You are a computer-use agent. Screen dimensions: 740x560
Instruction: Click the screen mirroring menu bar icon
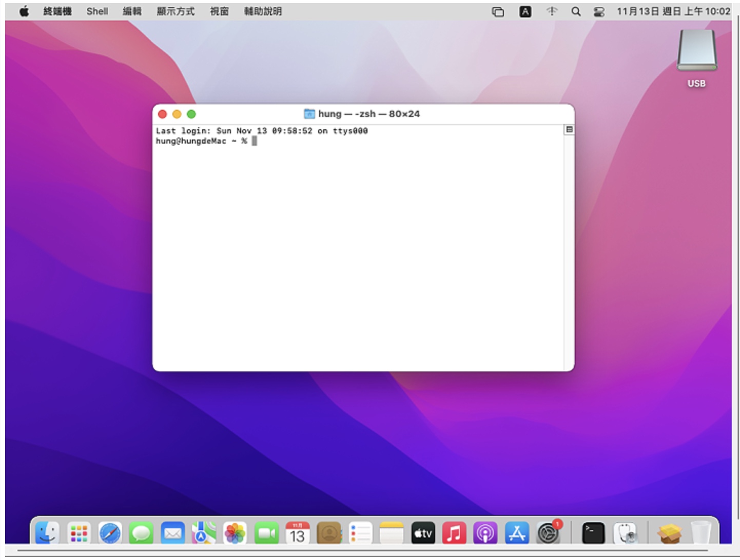tap(498, 11)
